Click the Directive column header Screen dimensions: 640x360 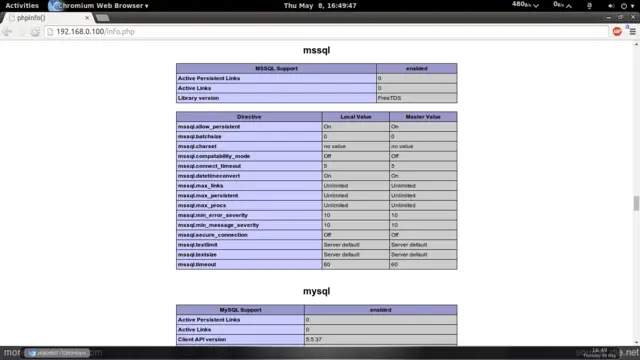click(x=249, y=117)
